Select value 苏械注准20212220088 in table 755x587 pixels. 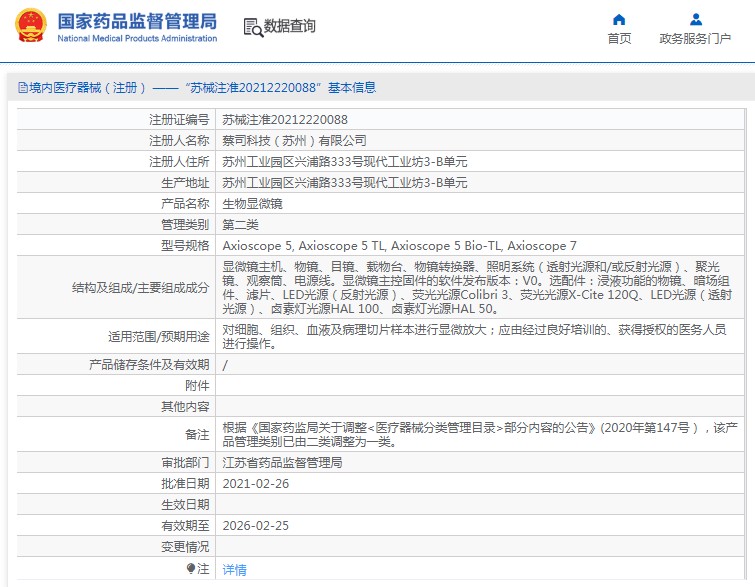point(285,119)
